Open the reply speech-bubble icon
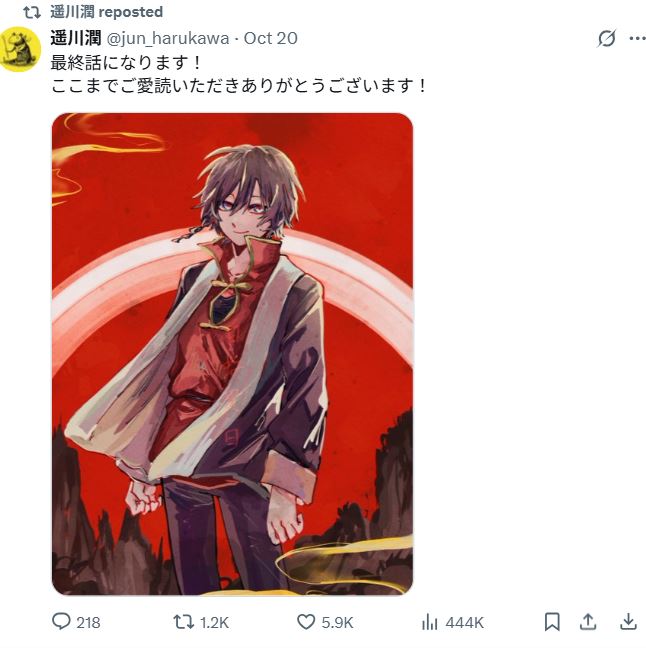This screenshot has height=648, width=646. (x=61, y=621)
